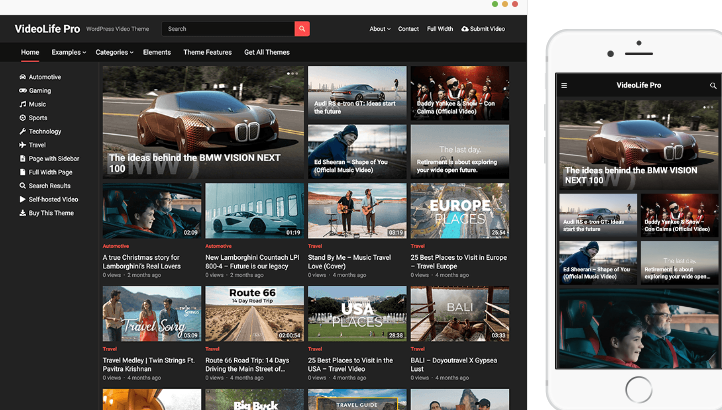Click title 'New Lamborghini Countach LPI 800-4'
Image resolution: width=722 pixels, height=410 pixels.
pos(252,262)
